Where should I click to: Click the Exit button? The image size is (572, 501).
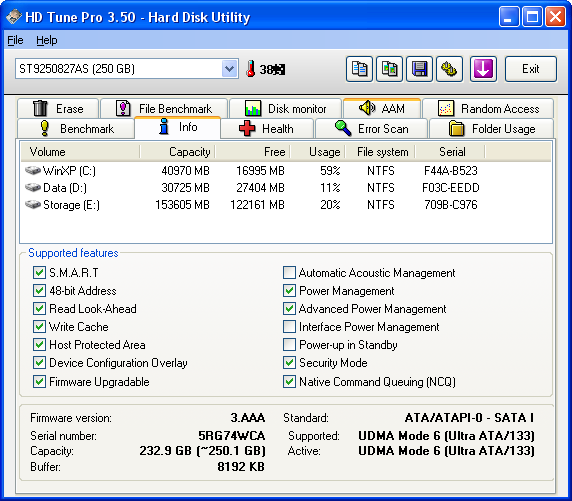531,69
